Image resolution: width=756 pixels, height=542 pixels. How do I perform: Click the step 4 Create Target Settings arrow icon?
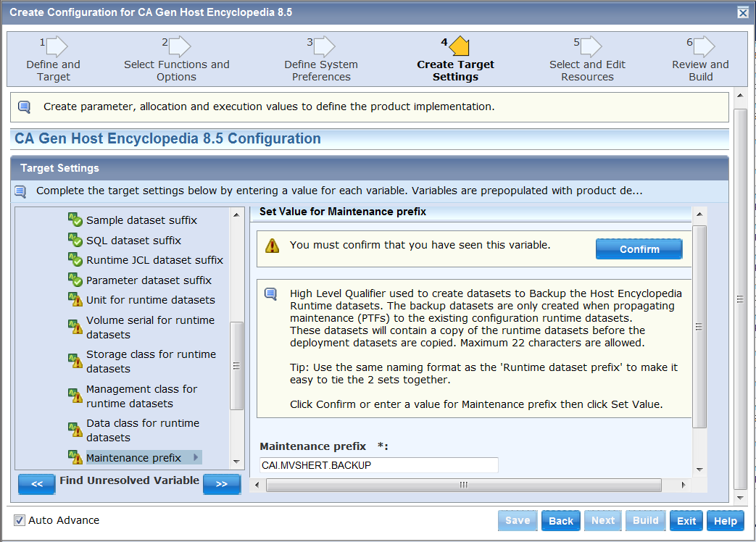pos(459,46)
